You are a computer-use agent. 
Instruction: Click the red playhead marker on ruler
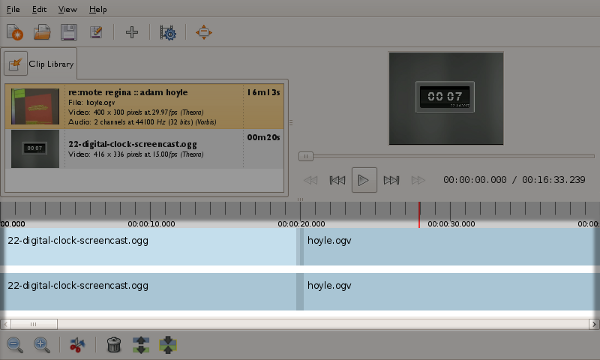click(x=419, y=215)
